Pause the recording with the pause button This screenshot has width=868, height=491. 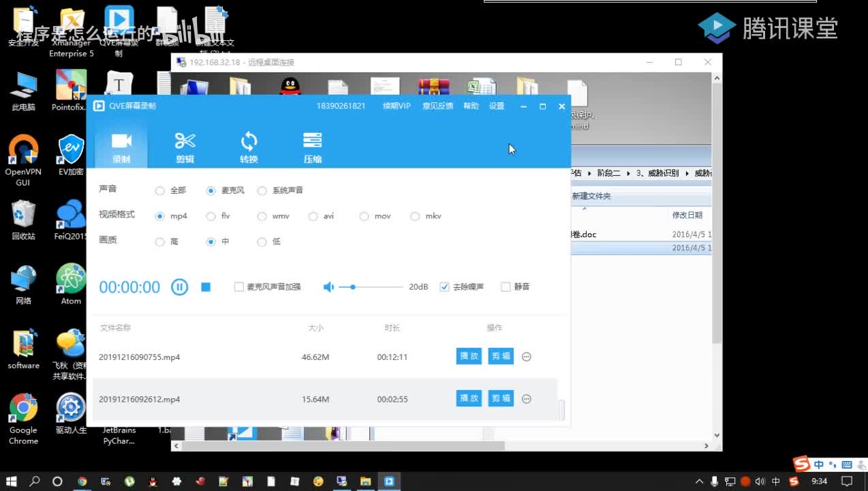[179, 287]
